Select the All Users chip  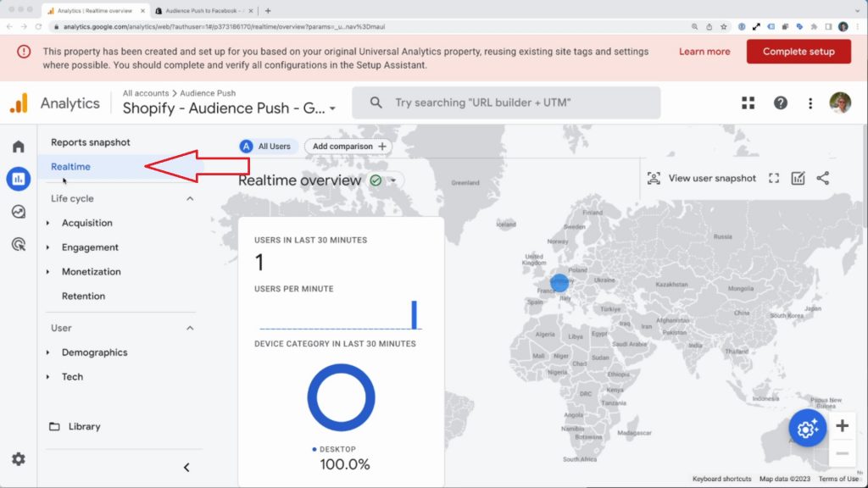point(269,146)
